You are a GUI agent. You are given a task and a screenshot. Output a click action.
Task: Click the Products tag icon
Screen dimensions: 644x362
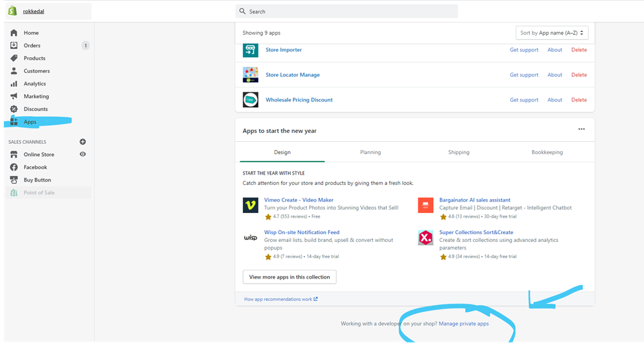(14, 58)
